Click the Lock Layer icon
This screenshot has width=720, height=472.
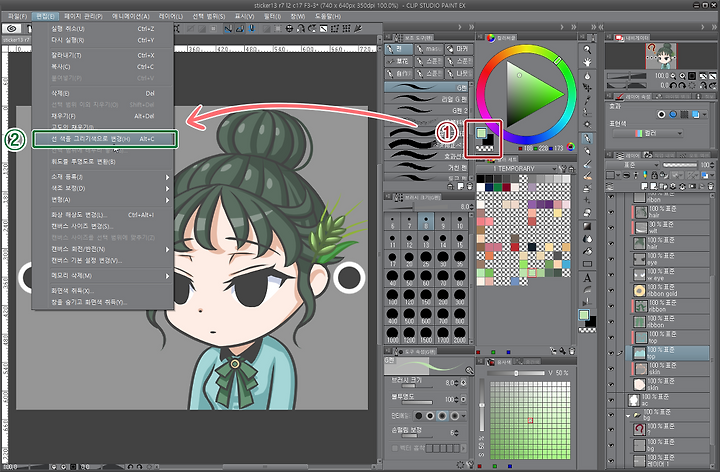(x=654, y=175)
